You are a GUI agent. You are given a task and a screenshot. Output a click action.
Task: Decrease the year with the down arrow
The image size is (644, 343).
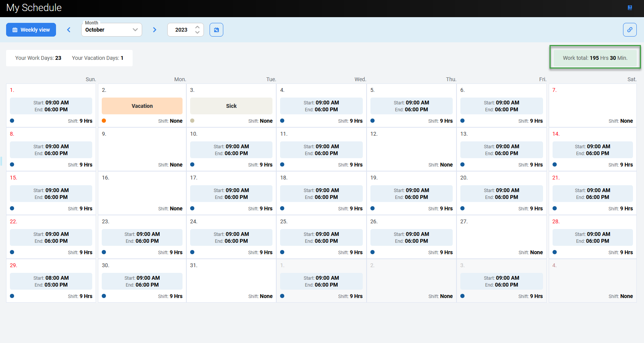point(197,32)
